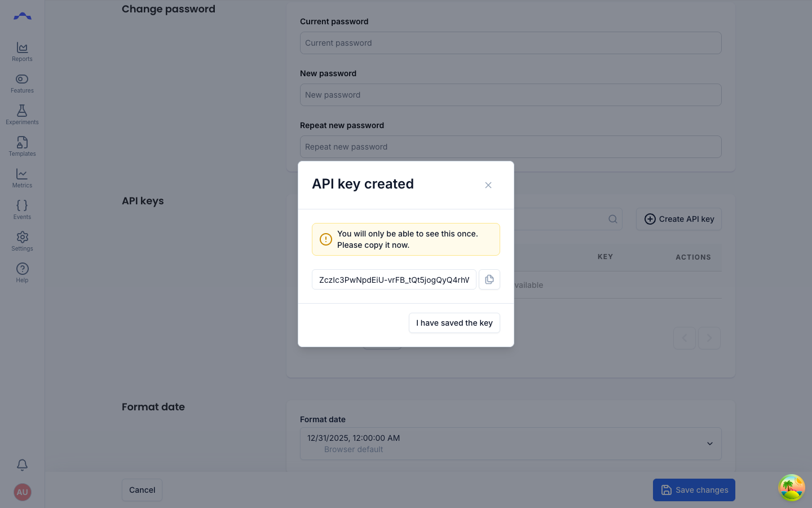Viewport: 812px width, 508px height.
Task: Close the API key created dialog
Action: click(x=488, y=185)
